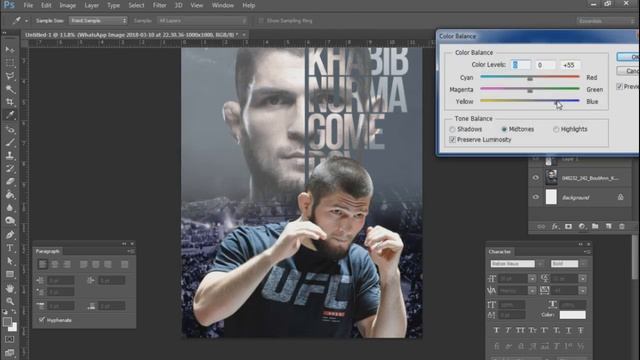Select the Spot Healing Brush tool

pos(10,129)
